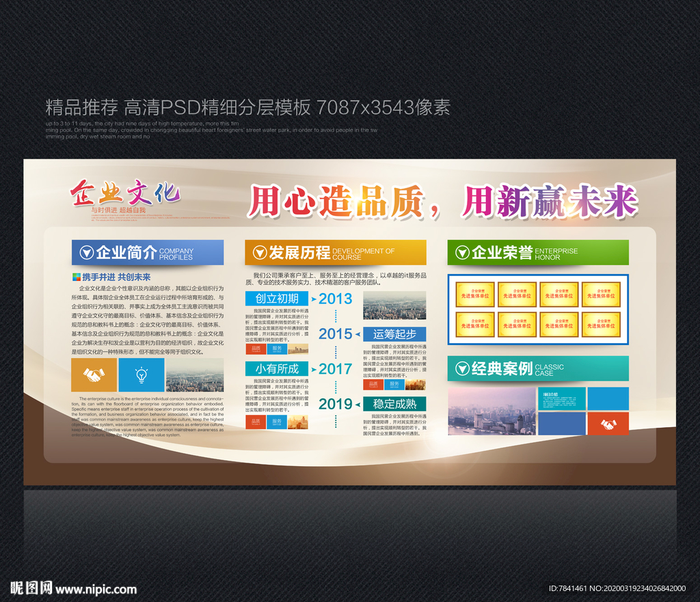This screenshot has width=700, height=602.
Task: Click the arrow pointing to 2017
Action: pyautogui.click(x=314, y=369)
